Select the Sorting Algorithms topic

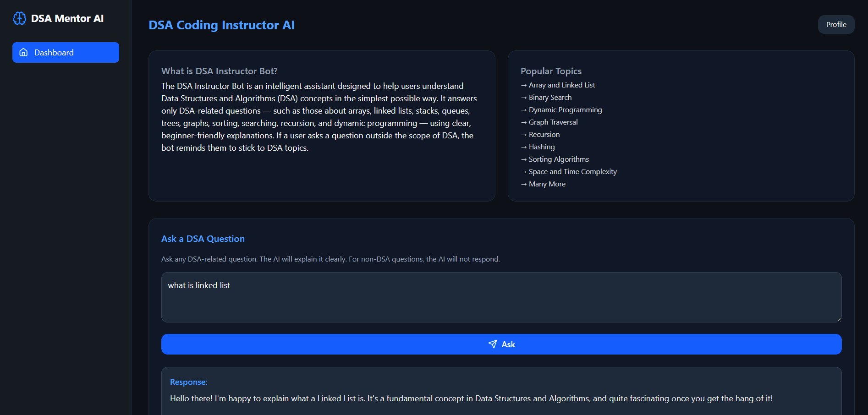(559, 159)
